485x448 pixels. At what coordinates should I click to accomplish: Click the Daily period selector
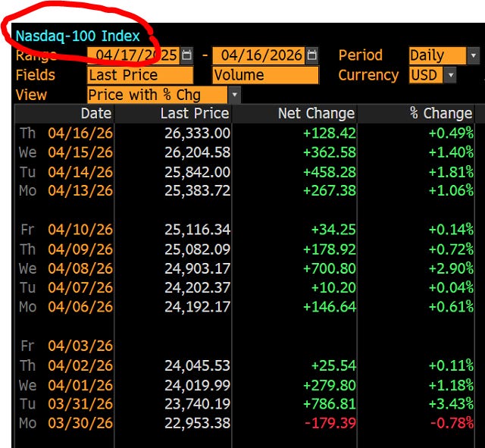coord(437,55)
